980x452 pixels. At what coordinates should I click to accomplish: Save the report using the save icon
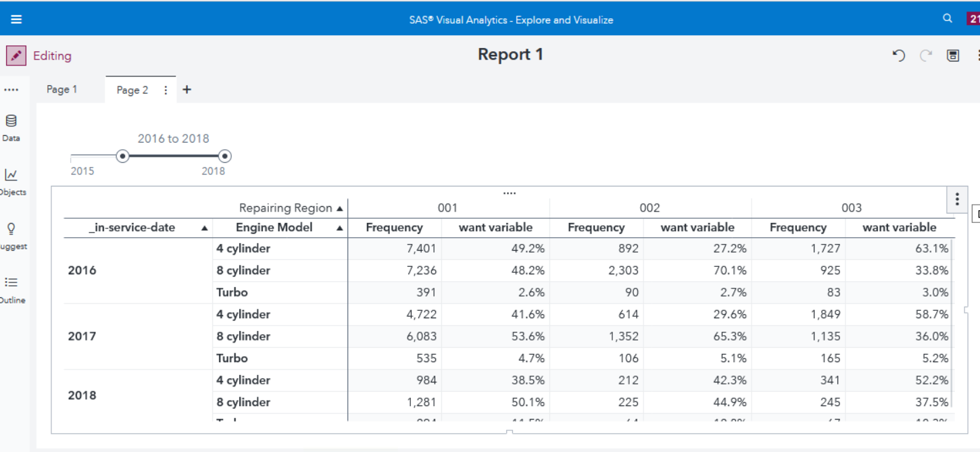(953, 55)
